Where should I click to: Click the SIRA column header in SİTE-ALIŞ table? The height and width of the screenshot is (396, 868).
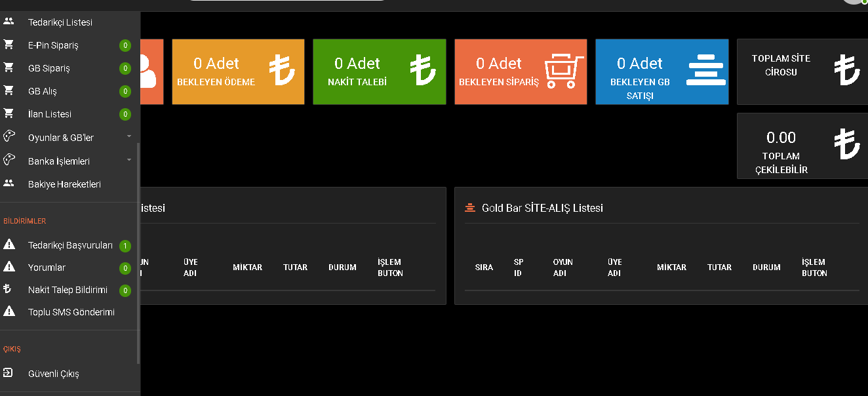(x=484, y=267)
